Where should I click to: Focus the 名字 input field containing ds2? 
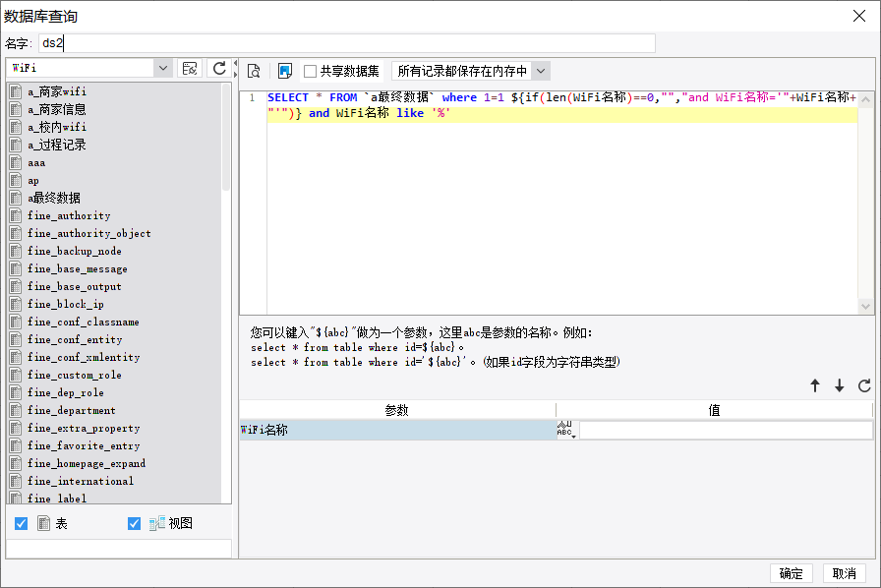point(347,43)
